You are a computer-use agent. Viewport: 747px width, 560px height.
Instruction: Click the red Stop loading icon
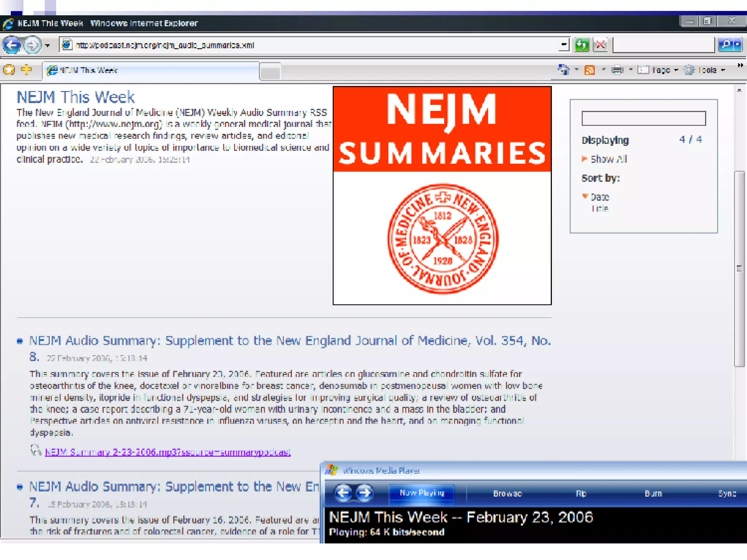click(x=600, y=45)
